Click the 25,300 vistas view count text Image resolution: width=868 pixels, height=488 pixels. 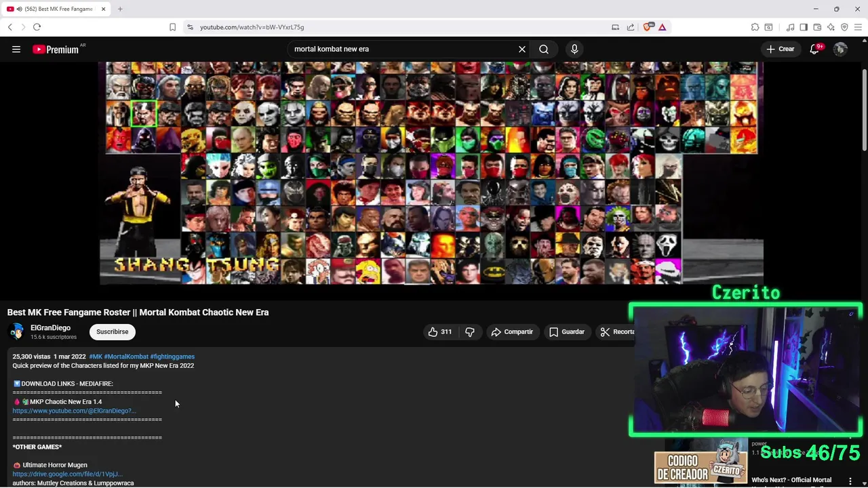[31, 357]
